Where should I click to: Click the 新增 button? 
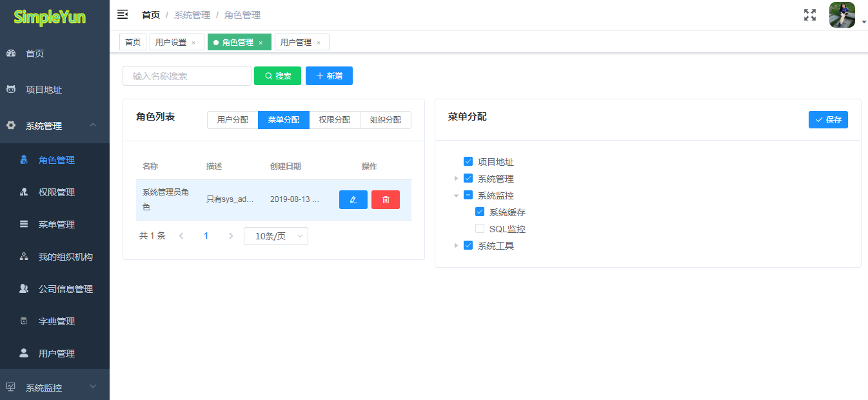click(x=329, y=75)
